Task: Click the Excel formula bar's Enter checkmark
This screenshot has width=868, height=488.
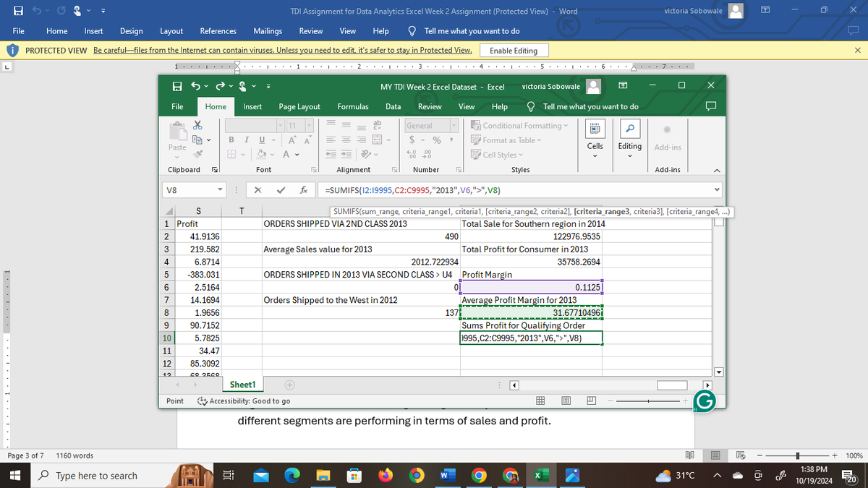Action: point(282,191)
